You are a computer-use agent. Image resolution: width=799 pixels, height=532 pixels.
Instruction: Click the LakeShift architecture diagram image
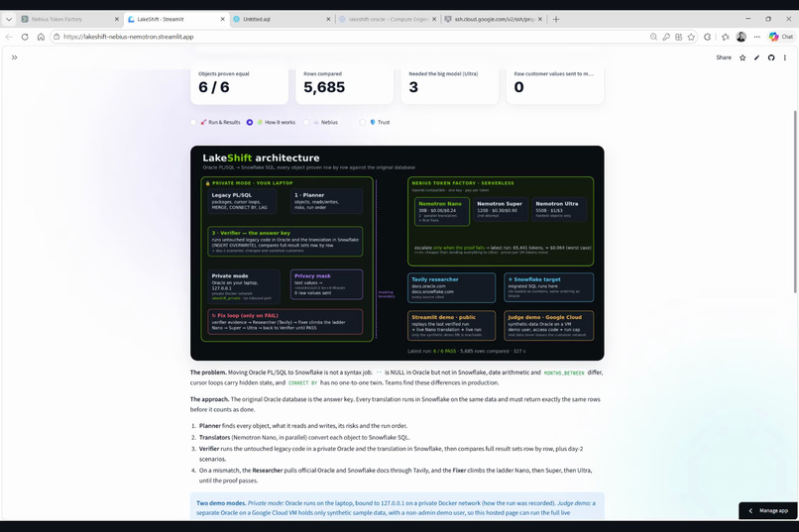pyautogui.click(x=397, y=253)
